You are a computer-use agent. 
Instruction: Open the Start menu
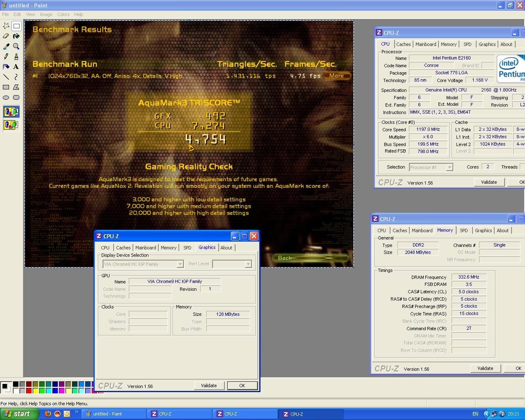(x=19, y=414)
